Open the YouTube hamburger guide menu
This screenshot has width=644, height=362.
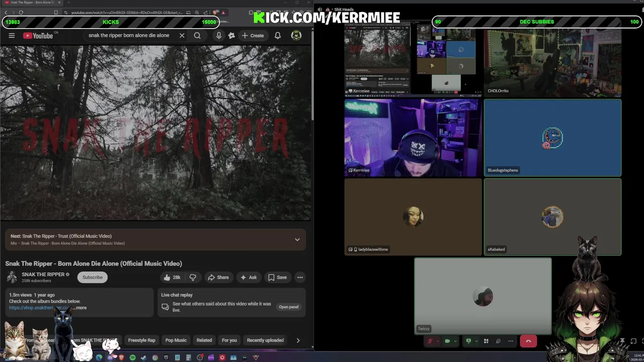coord(12,36)
